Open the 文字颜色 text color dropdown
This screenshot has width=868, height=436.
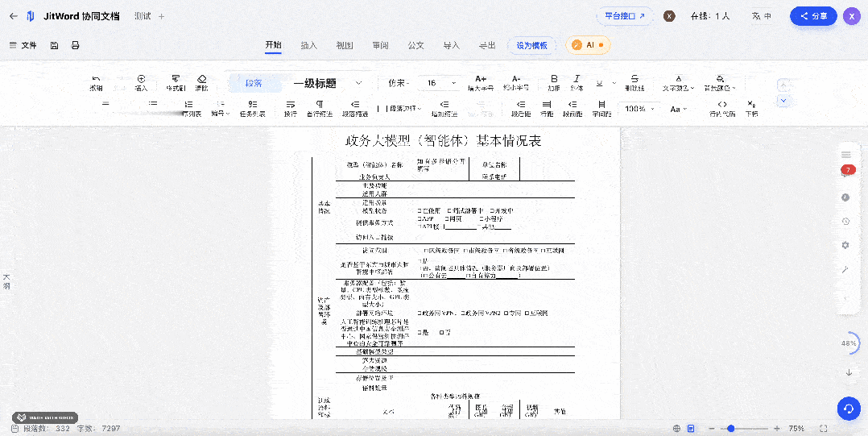click(678, 83)
